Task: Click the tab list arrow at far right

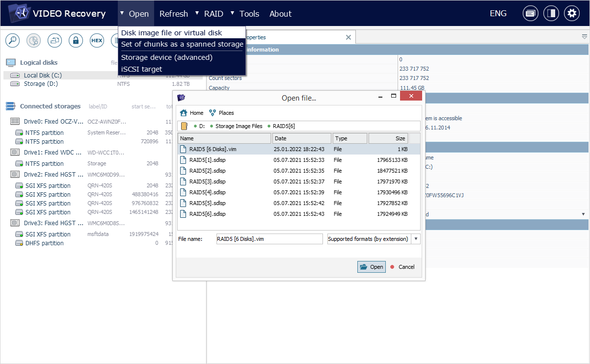Action: pos(584,37)
